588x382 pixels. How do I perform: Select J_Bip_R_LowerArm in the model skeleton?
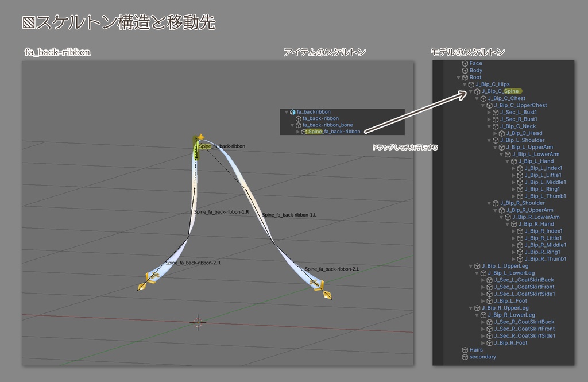(536, 217)
